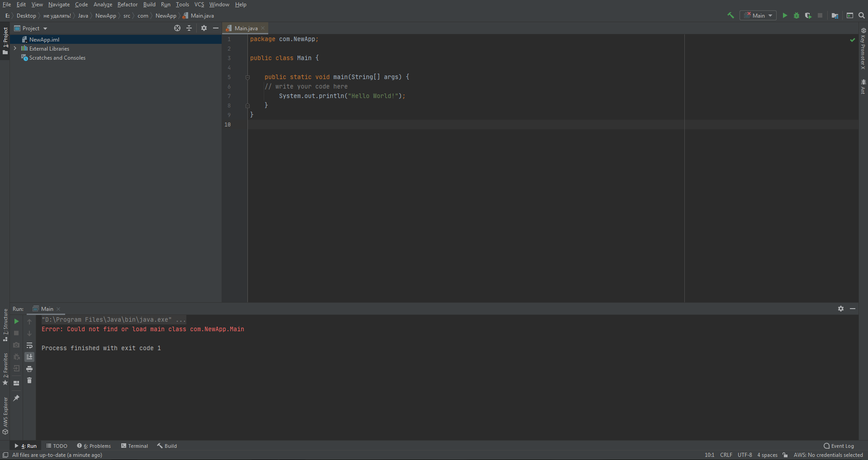Viewport: 868px width, 460px height.
Task: Open the Problems tool window
Action: (94, 446)
